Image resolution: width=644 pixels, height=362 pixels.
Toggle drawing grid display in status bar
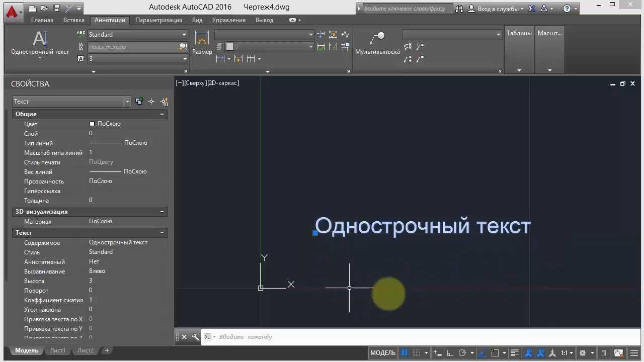[x=404, y=353]
